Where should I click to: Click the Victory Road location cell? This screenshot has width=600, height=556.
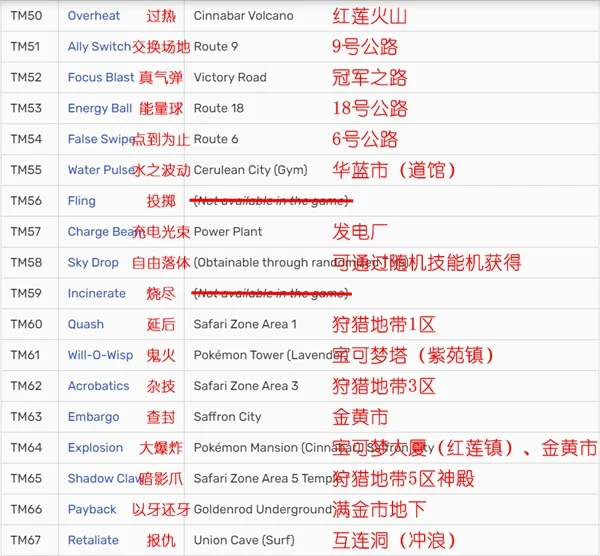pyautogui.click(x=230, y=78)
